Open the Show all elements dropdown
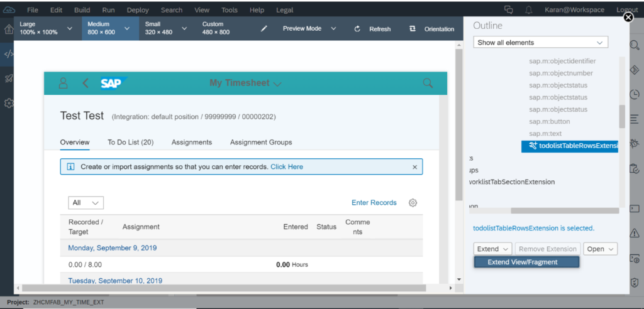644x309 pixels. (540, 42)
